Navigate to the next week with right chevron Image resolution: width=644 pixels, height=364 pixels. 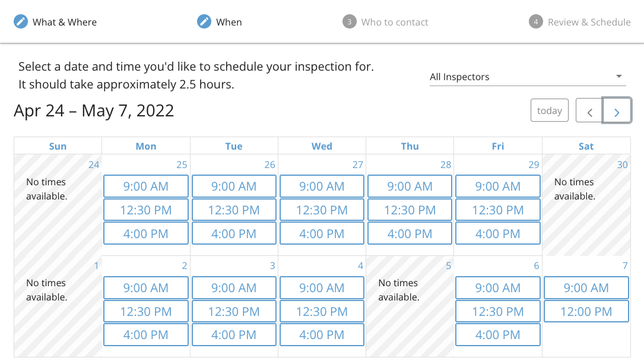click(x=617, y=110)
